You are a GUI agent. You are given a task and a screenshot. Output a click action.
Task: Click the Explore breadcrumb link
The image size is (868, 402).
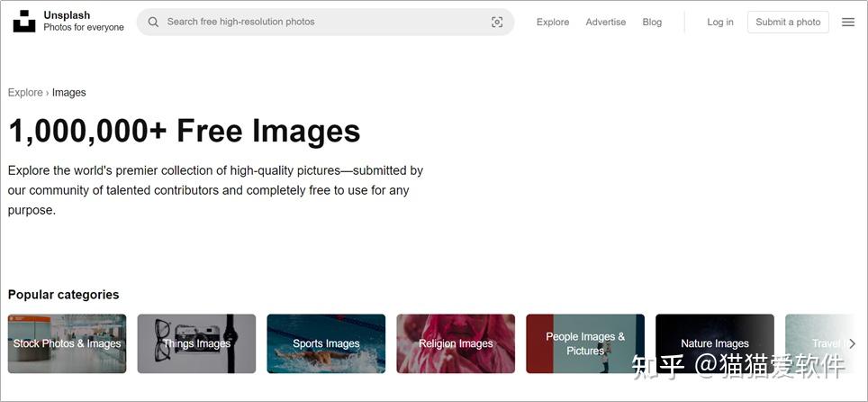click(x=25, y=93)
